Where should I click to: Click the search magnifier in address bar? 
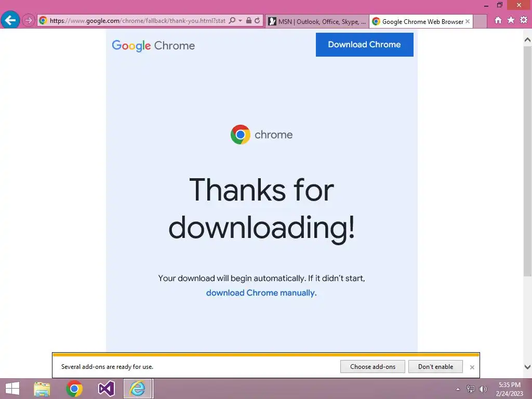pyautogui.click(x=232, y=21)
